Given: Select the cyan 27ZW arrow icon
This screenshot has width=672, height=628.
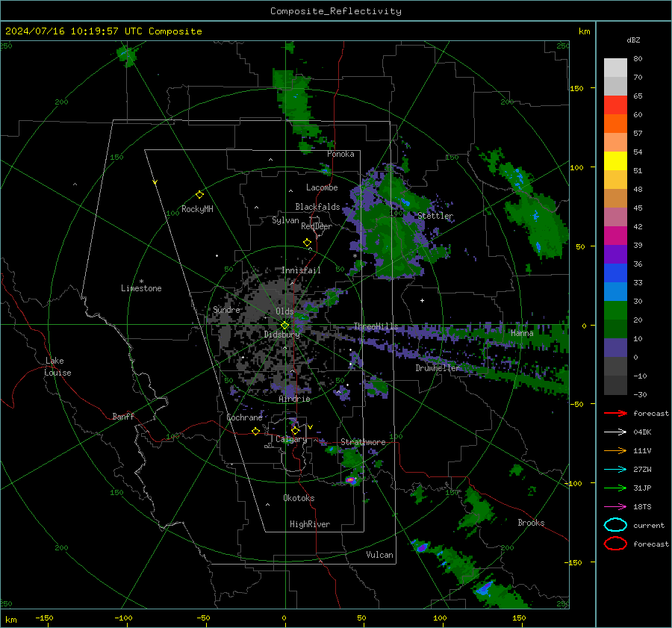Looking at the screenshot, I should pyautogui.click(x=615, y=469).
